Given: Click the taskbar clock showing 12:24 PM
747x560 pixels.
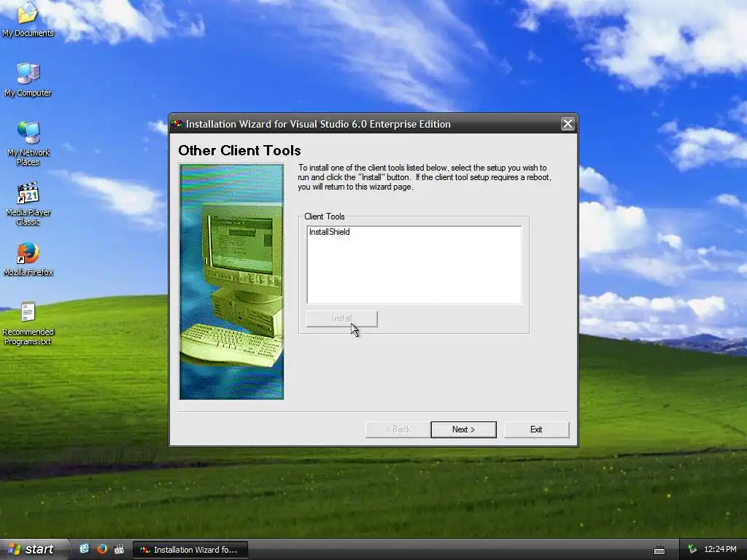Looking at the screenshot, I should point(720,549).
